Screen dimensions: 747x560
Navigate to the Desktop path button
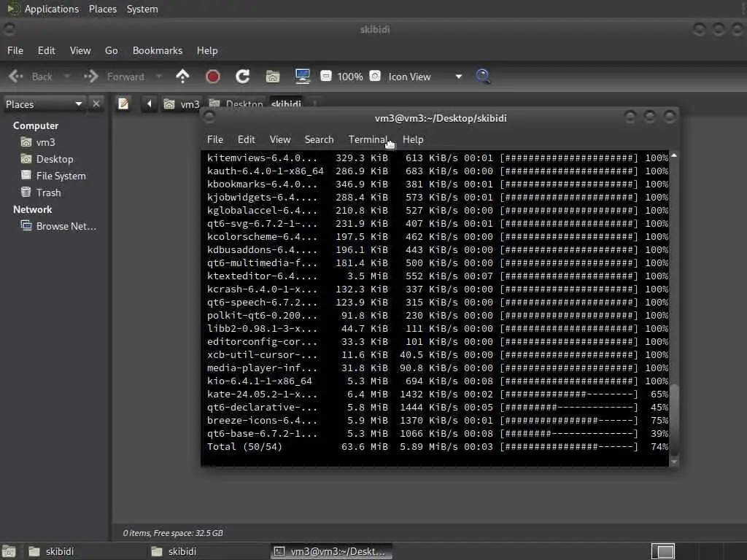(236, 104)
